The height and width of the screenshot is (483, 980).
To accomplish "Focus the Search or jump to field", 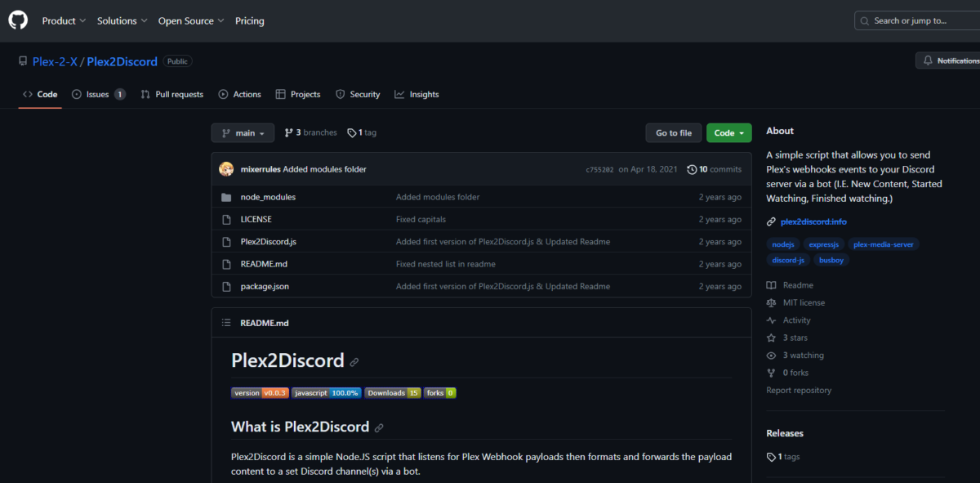I will tap(917, 20).
